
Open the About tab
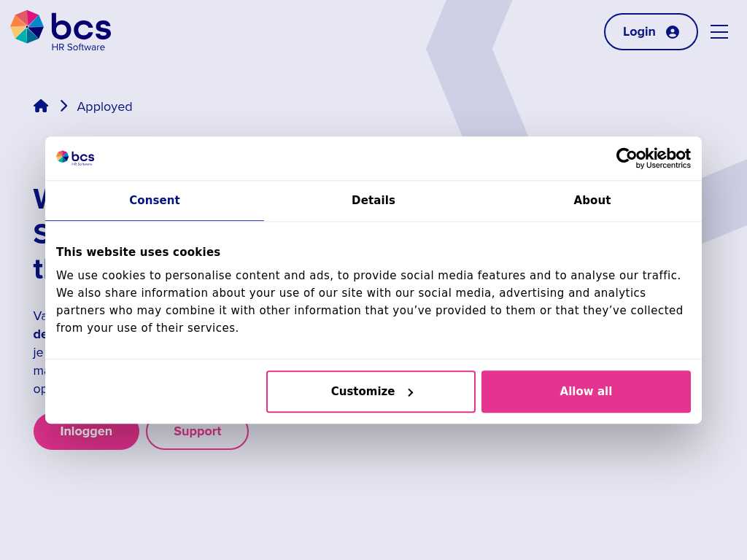(x=592, y=201)
